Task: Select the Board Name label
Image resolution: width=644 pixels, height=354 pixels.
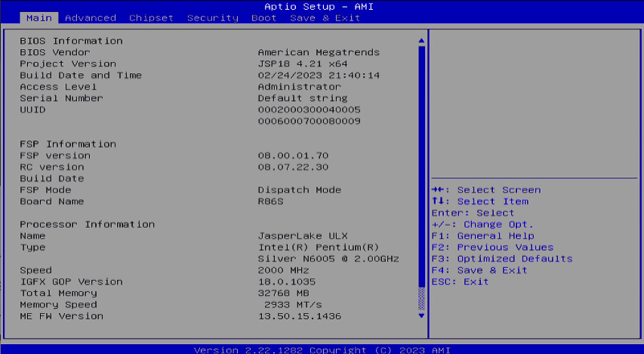Action: [52, 202]
